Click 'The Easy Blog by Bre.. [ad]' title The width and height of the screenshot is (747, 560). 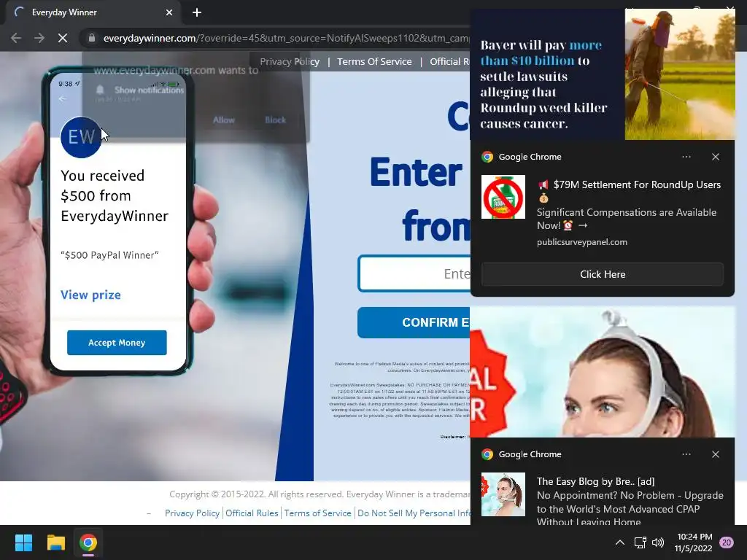pyautogui.click(x=595, y=481)
